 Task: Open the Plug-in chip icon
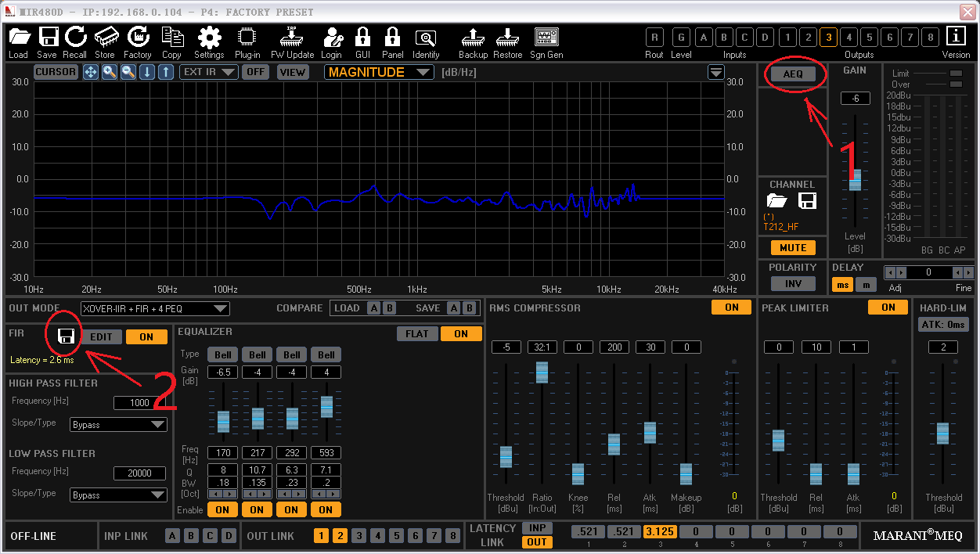pos(247,37)
